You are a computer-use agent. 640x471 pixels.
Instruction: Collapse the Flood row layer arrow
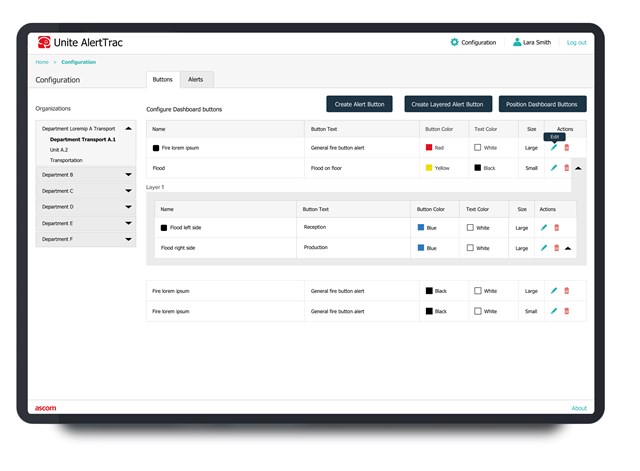click(579, 168)
